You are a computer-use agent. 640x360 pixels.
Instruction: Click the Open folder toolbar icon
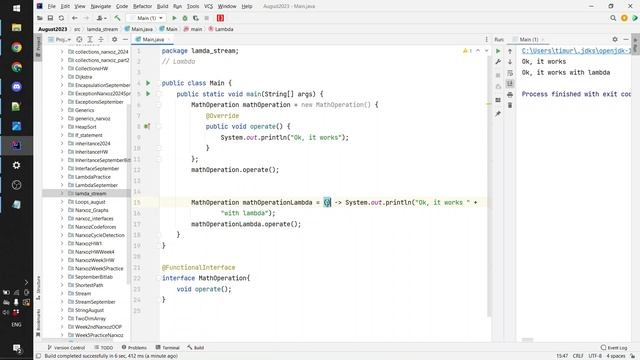click(x=40, y=18)
